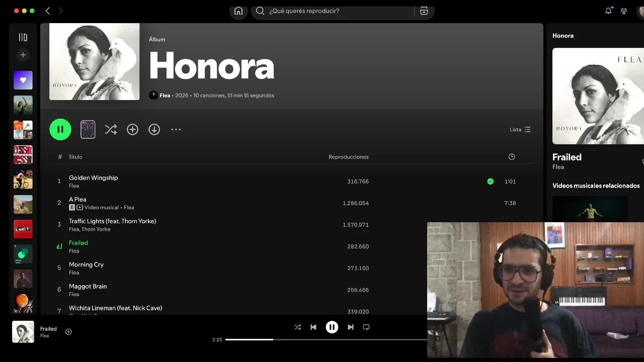Open now playing cover thumbnail in player bar
Screen dimensions: 644x362
pos(23,332)
